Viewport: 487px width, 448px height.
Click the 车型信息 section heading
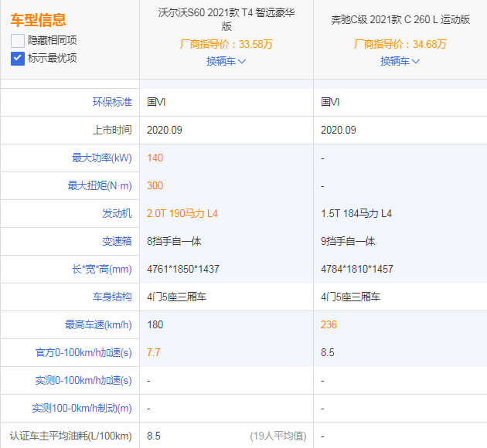coord(38,20)
